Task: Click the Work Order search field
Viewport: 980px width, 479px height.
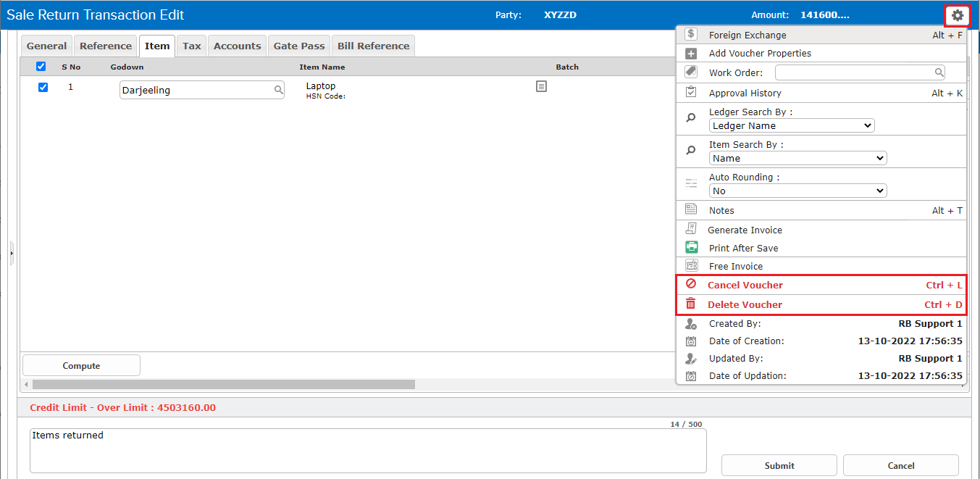Action: (855, 72)
